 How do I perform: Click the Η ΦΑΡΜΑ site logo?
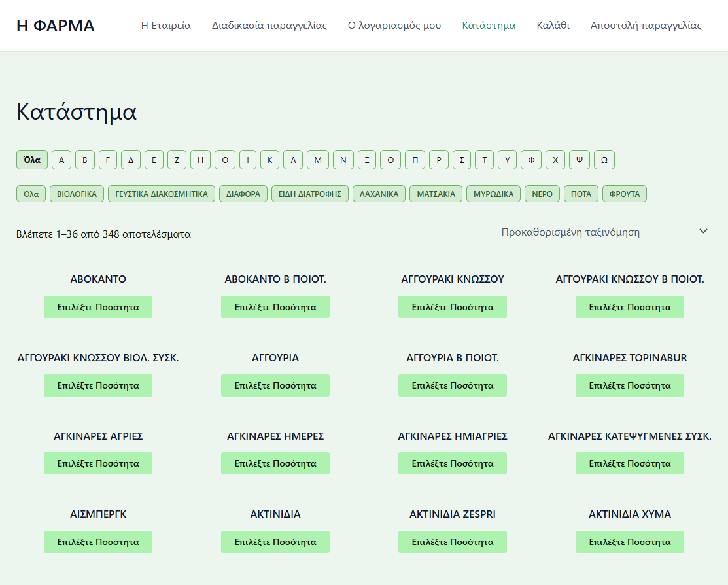tap(56, 26)
